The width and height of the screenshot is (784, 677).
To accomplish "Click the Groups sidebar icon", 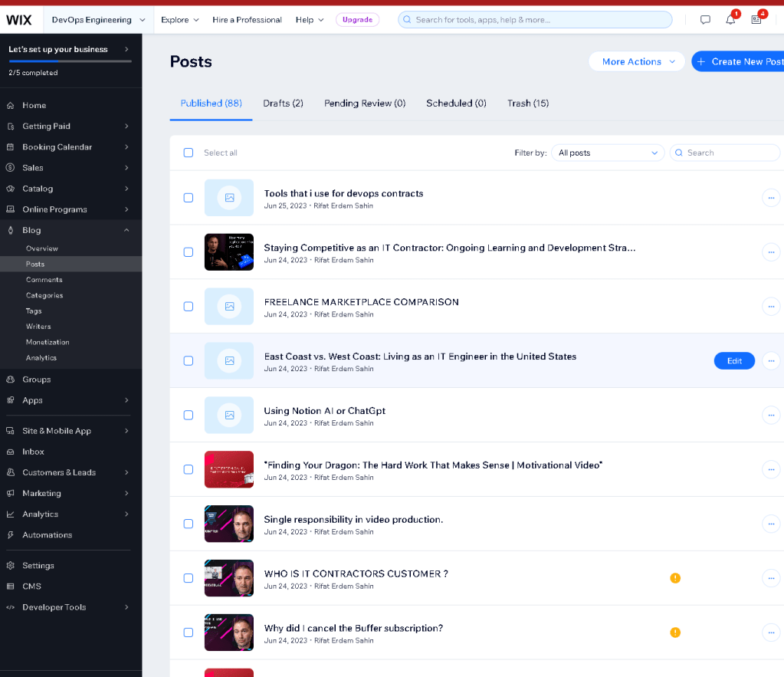I will tap(11, 380).
